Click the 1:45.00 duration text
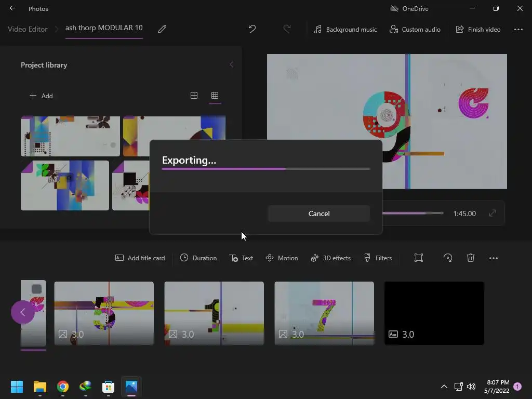 click(x=464, y=214)
